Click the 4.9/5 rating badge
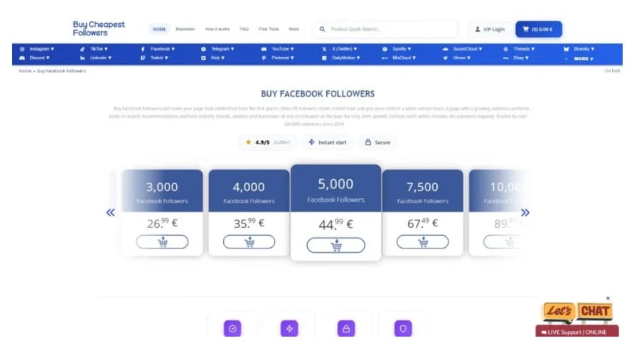644x353 pixels. [x=268, y=143]
